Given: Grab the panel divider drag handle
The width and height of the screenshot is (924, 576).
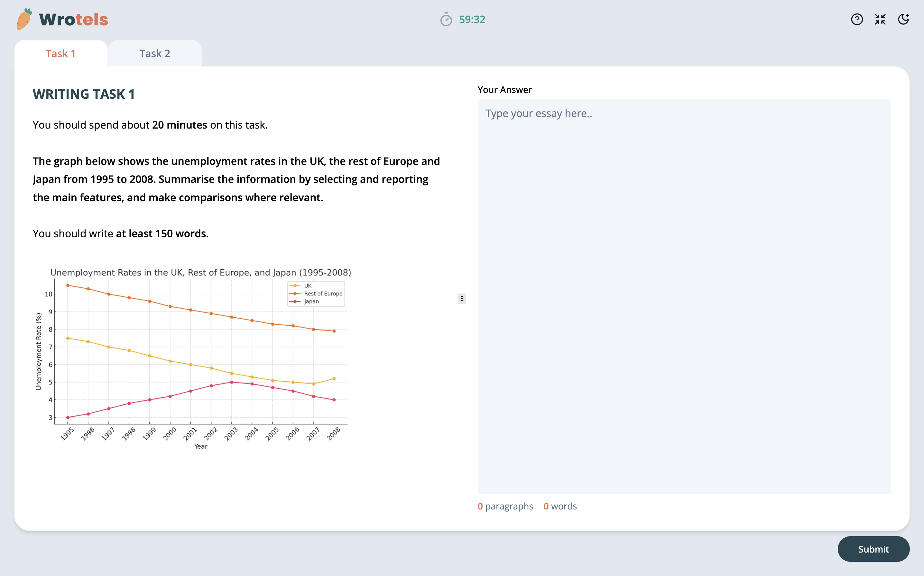Looking at the screenshot, I should tap(462, 299).
